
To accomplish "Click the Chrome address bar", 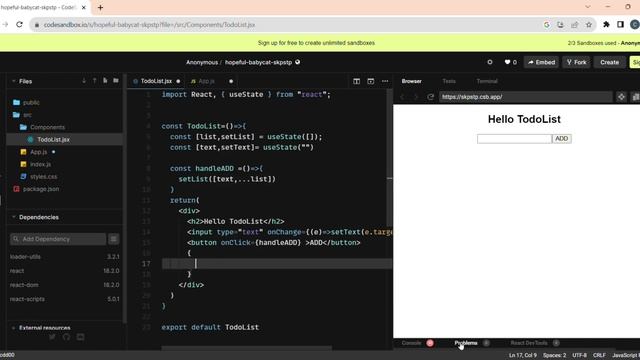I will point(286,25).
